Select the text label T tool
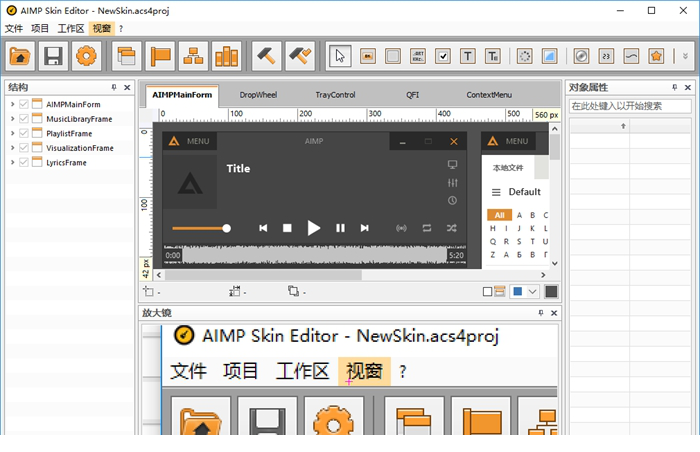This screenshot has width=700, height=452. [x=467, y=56]
